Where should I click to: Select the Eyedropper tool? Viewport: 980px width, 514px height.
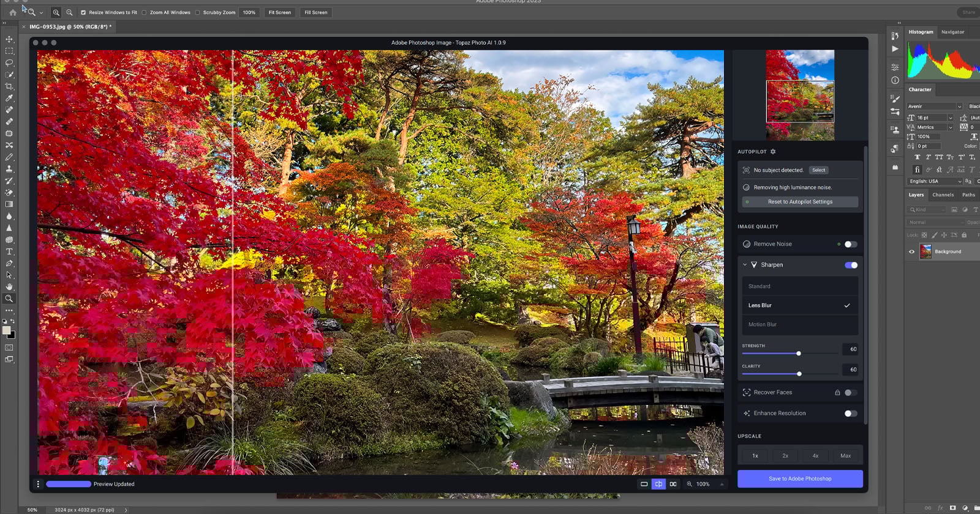(9, 98)
